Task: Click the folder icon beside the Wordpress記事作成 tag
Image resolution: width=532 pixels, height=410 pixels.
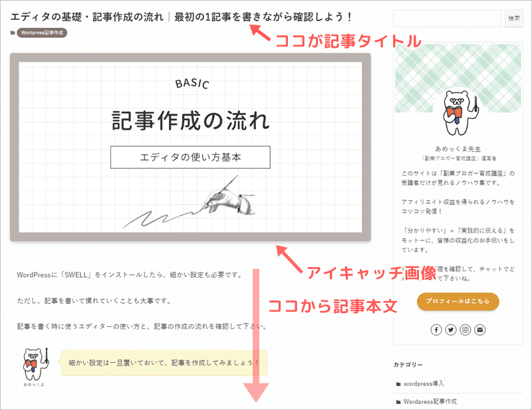Action: coord(13,33)
